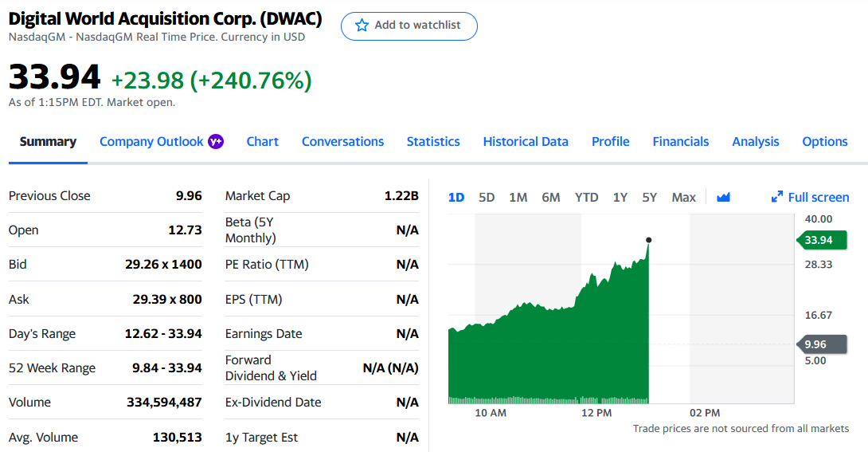The image size is (868, 452).
Task: Select the 5D chart range
Action: pyautogui.click(x=487, y=197)
